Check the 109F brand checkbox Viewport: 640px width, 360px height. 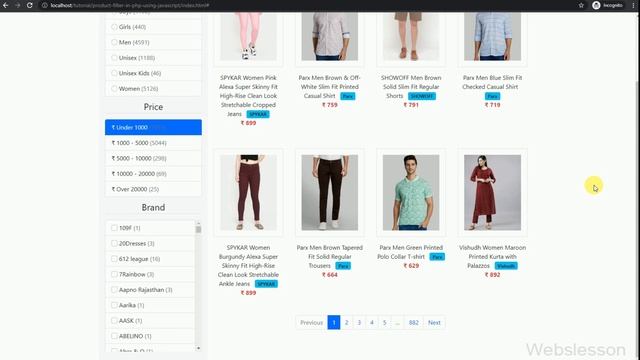[x=114, y=228]
